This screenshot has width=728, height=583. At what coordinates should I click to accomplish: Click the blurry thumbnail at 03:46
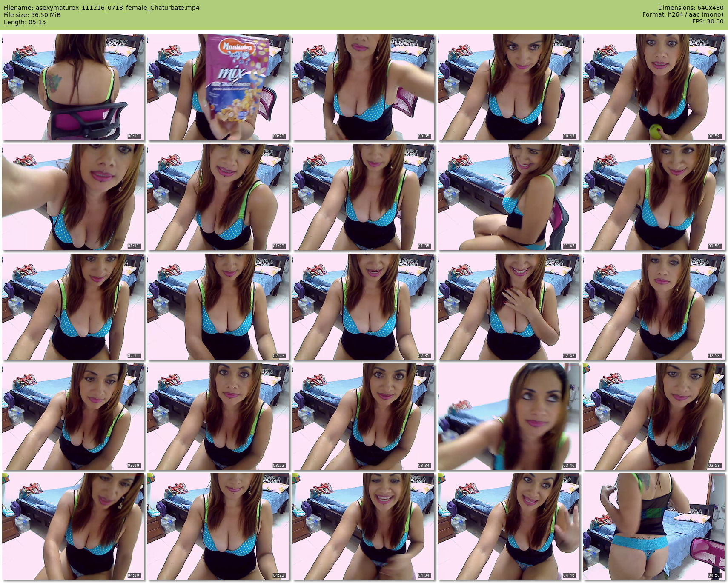509,417
